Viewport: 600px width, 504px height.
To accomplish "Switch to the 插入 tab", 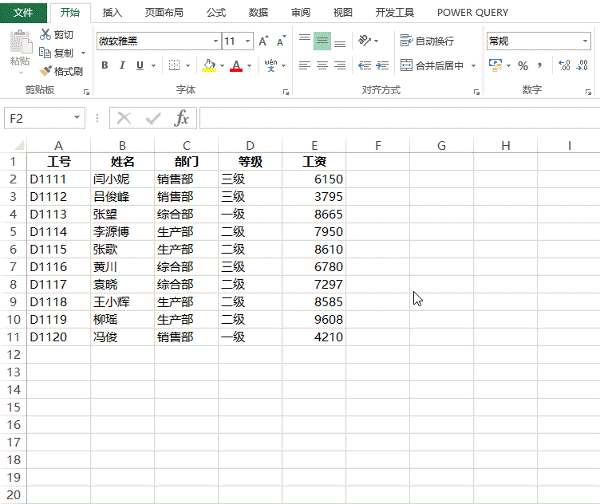I will tap(112, 13).
